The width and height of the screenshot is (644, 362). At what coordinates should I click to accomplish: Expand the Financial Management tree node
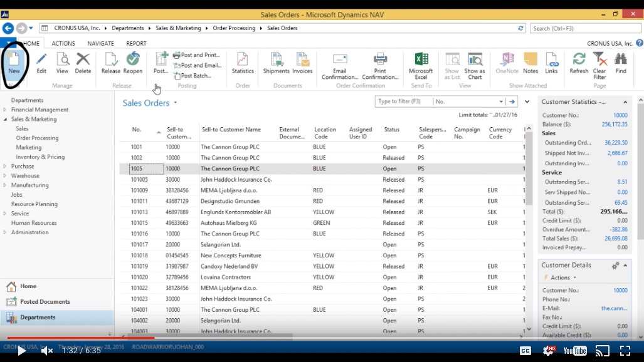[5, 110]
